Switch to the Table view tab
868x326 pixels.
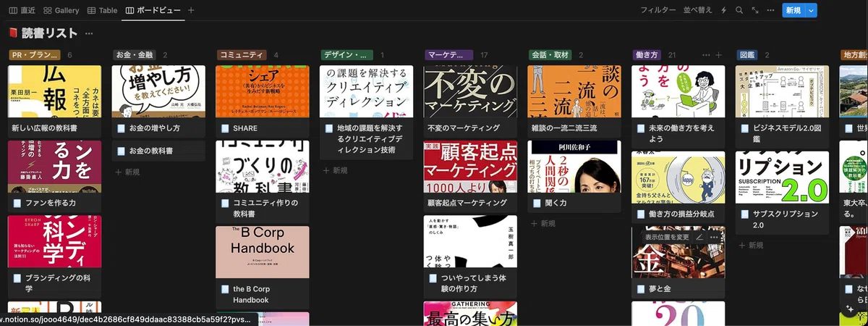coord(103,10)
